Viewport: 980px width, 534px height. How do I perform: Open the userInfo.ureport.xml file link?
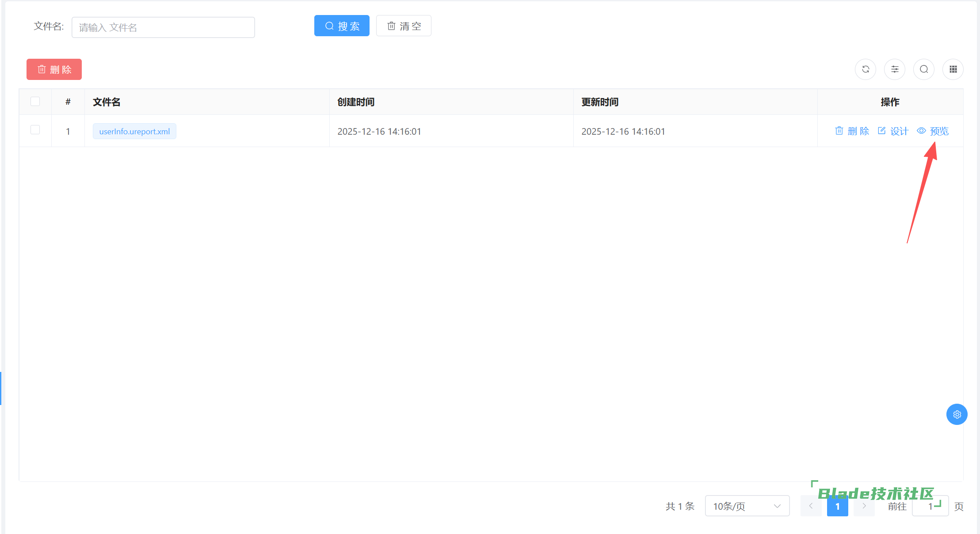(134, 132)
